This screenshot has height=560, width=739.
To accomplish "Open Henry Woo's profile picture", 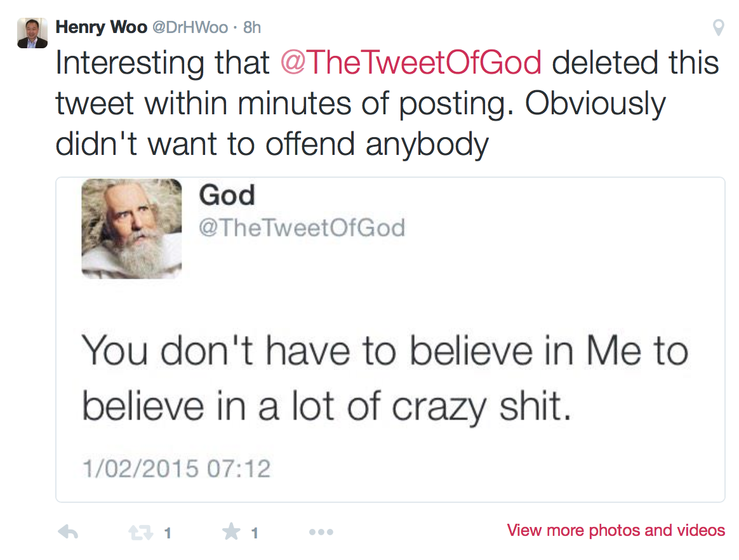I will click(32, 32).
